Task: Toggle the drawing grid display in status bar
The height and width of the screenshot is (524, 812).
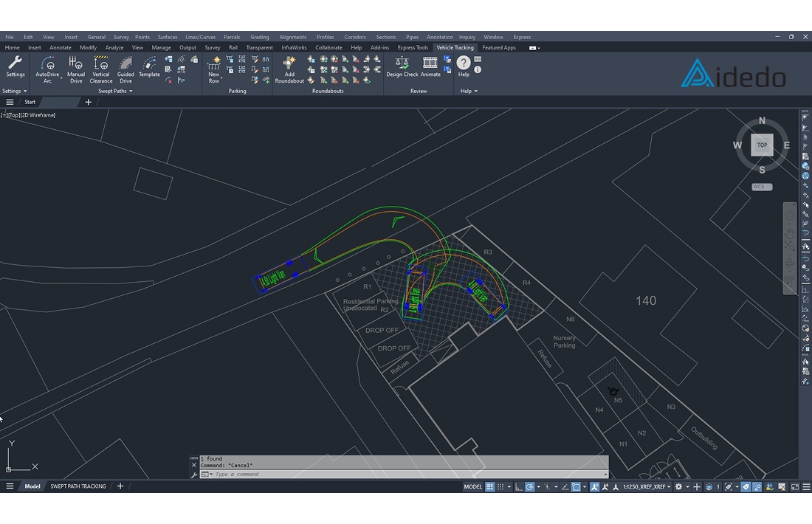Action: 489,486
